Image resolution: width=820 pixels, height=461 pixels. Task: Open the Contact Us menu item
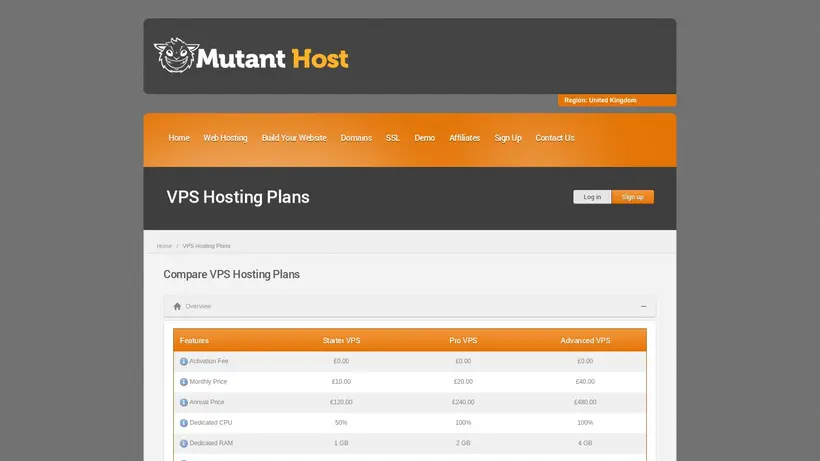click(555, 138)
